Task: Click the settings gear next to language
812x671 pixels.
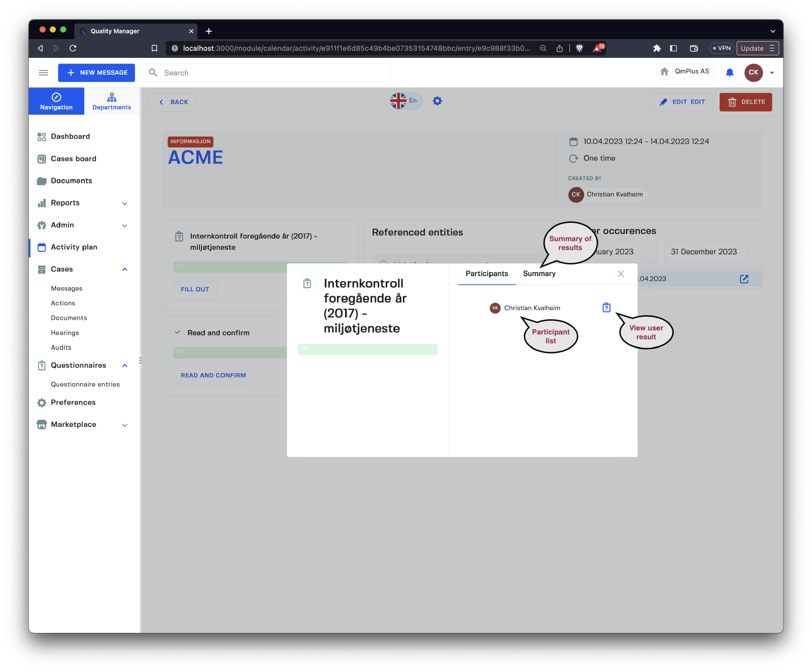Action: [437, 101]
